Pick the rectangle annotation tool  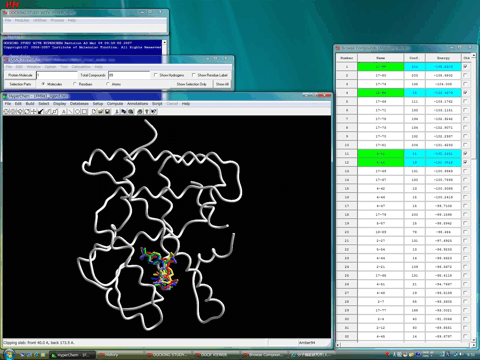(x=84, y=112)
